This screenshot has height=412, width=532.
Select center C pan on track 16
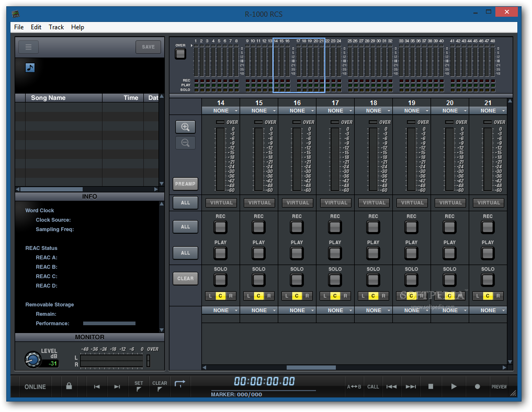click(x=297, y=296)
